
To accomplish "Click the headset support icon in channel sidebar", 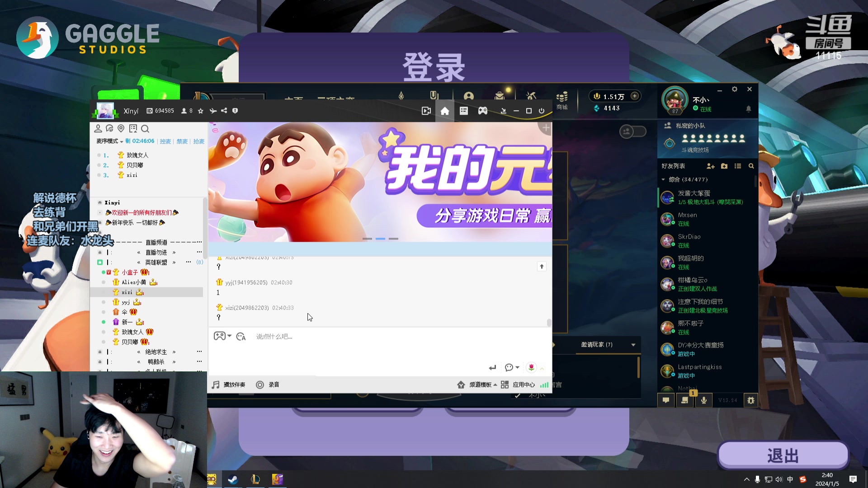I will tap(109, 129).
